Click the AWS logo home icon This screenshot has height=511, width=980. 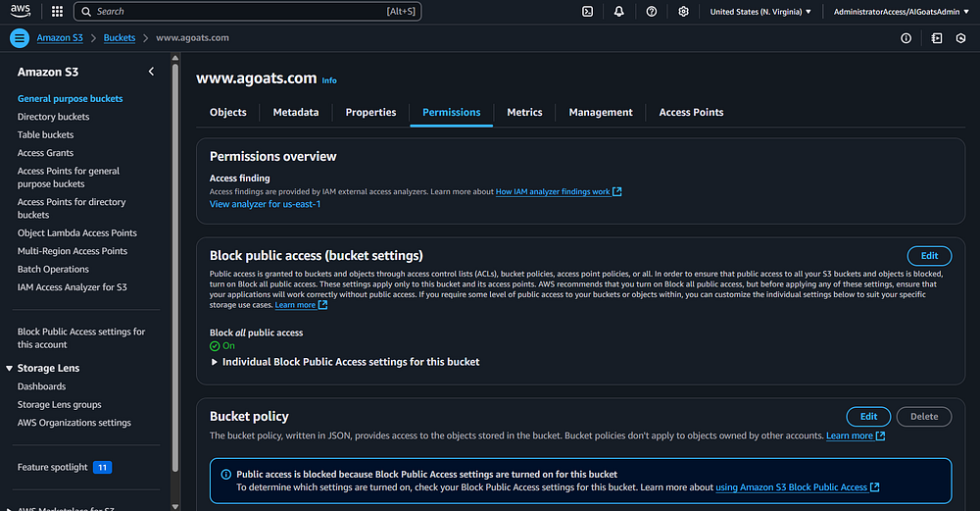pyautogui.click(x=22, y=12)
